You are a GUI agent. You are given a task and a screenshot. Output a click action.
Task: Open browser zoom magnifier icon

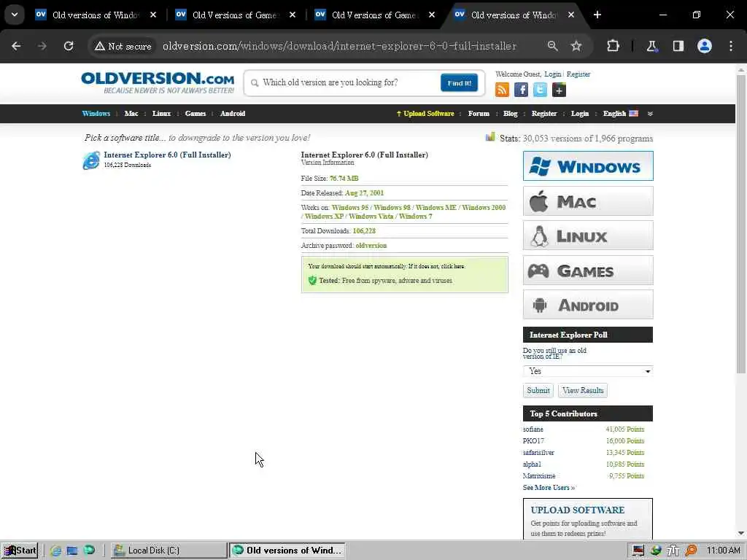(553, 46)
